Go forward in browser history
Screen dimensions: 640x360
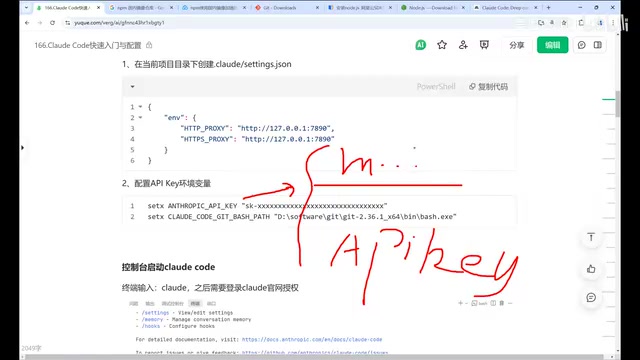click(x=40, y=23)
